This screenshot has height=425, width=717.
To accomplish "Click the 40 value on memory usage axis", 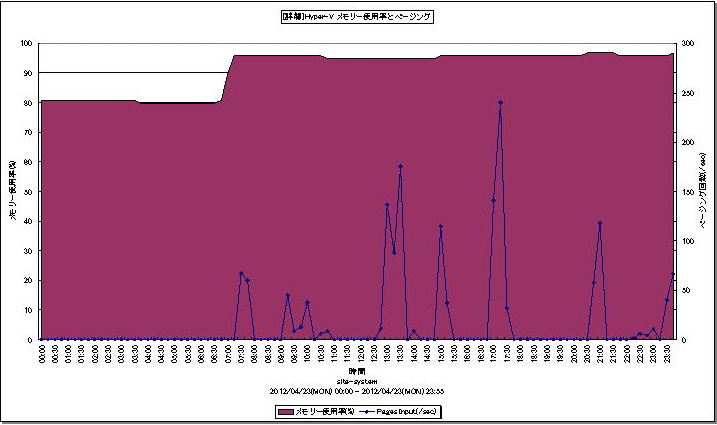I will tap(28, 221).
